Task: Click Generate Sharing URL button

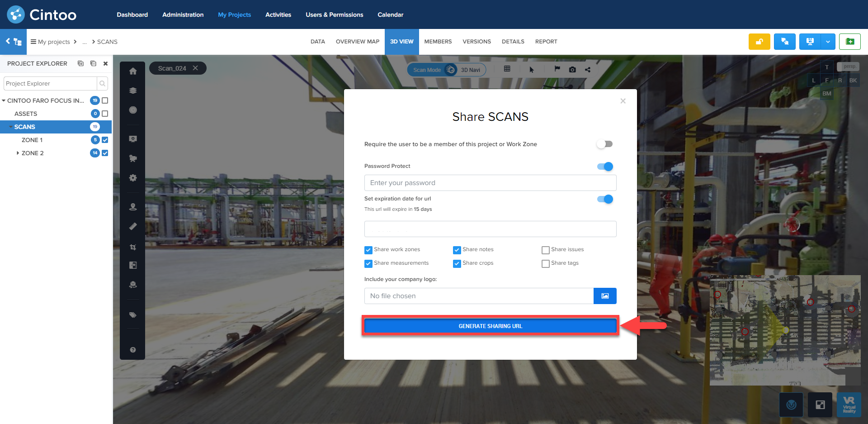Action: tap(491, 326)
